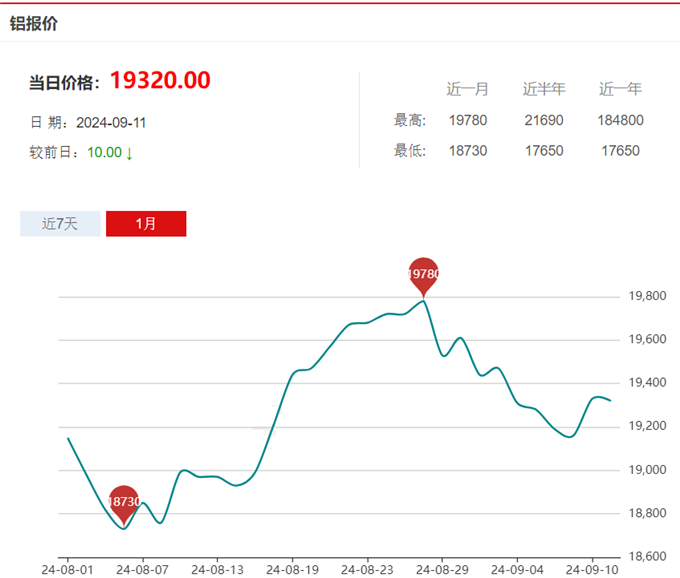This screenshot has width=680, height=578.
Task: Click the red 19780 peak marker pin
Action: pyautogui.click(x=424, y=273)
